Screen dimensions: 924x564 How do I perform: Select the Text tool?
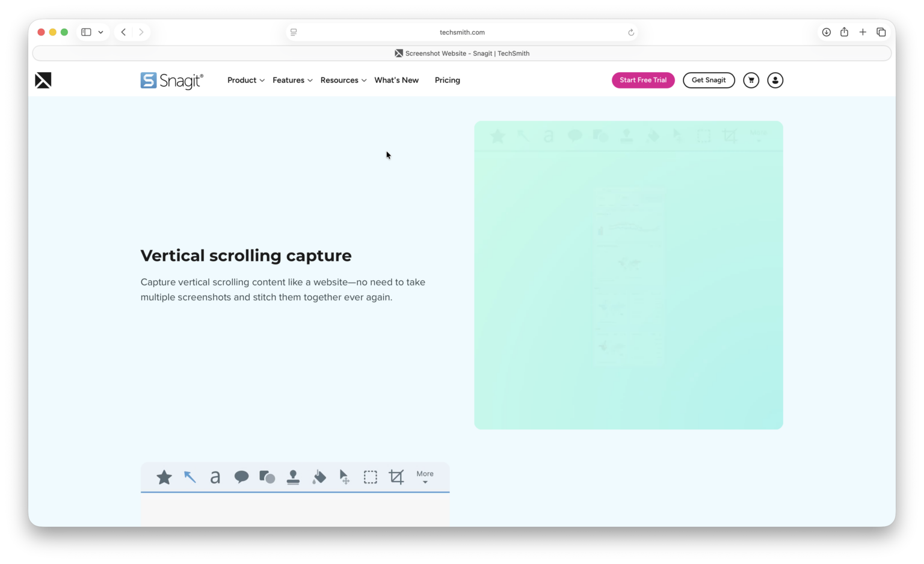[215, 477]
